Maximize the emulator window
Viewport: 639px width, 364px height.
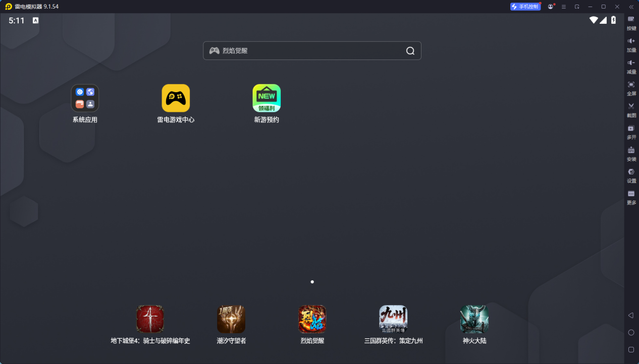tap(603, 7)
